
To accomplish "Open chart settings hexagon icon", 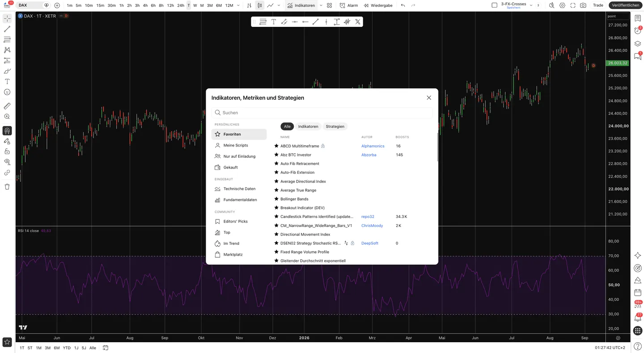I will (x=562, y=5).
